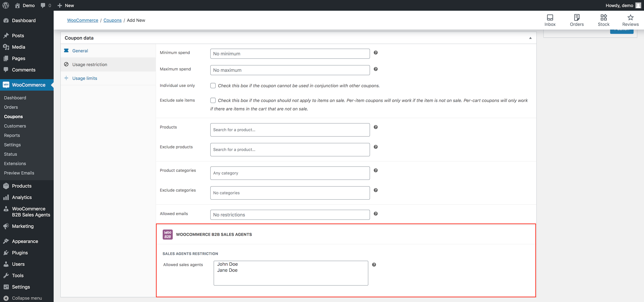
Task: Collapse the Coupon data panel
Action: (530, 38)
